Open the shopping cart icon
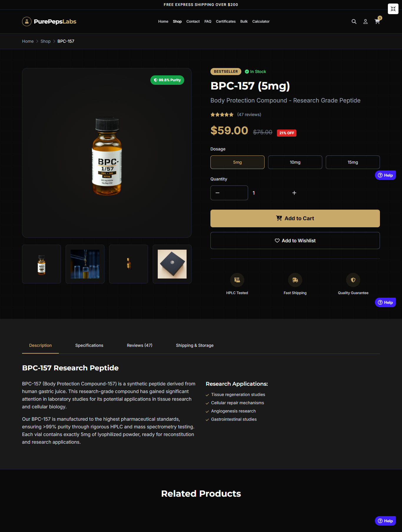402x532 pixels. [x=377, y=21]
